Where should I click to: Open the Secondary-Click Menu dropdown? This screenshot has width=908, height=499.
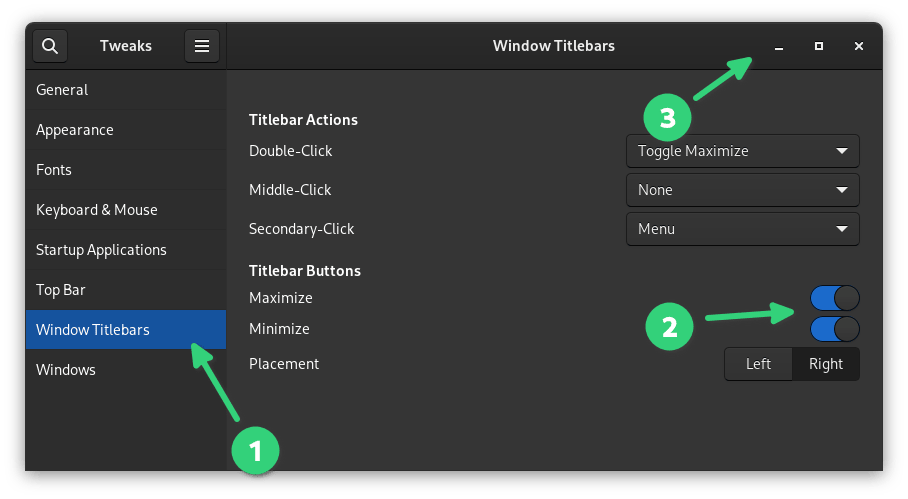(x=742, y=229)
